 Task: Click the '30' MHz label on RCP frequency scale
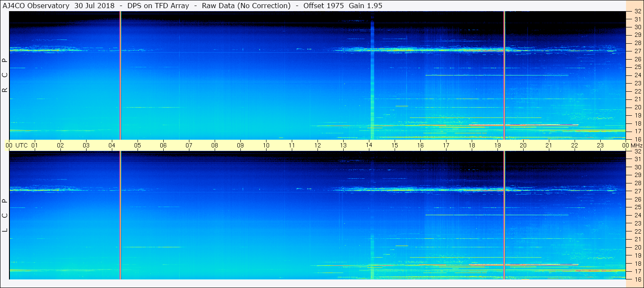[x=638, y=27]
